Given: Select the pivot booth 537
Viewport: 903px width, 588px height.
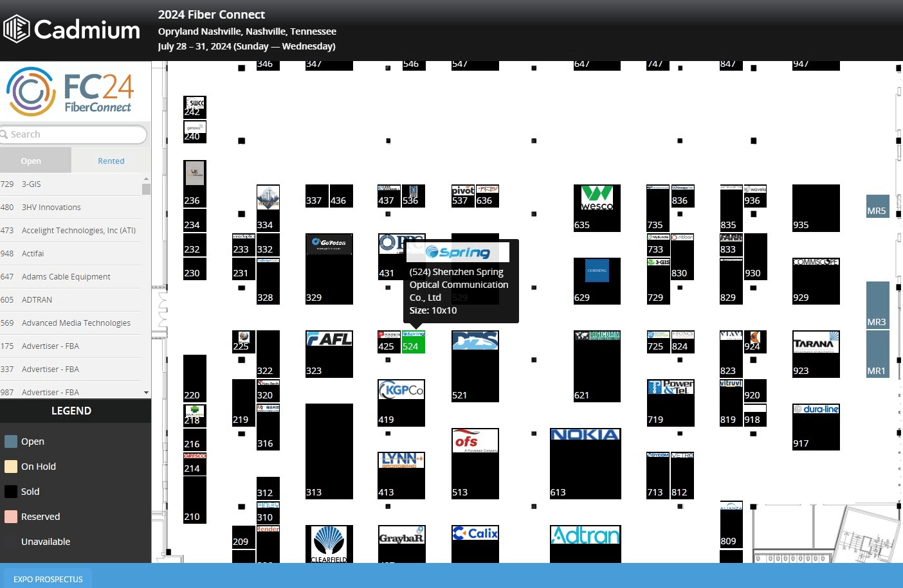Looking at the screenshot, I should (463, 196).
